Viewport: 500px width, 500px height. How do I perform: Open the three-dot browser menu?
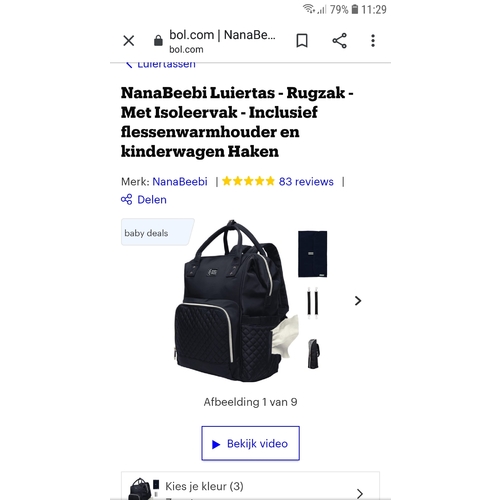click(x=373, y=41)
